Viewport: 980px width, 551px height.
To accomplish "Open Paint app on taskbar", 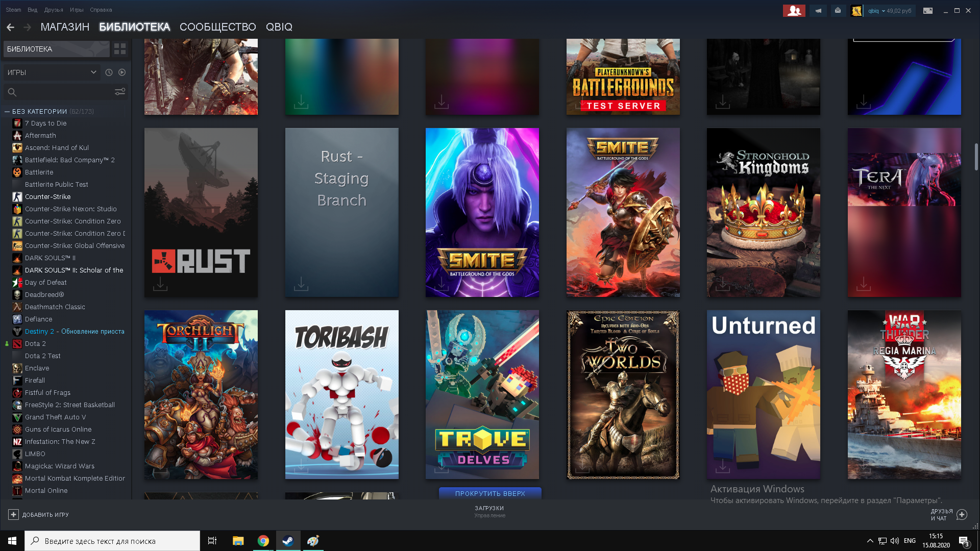I will 313,541.
